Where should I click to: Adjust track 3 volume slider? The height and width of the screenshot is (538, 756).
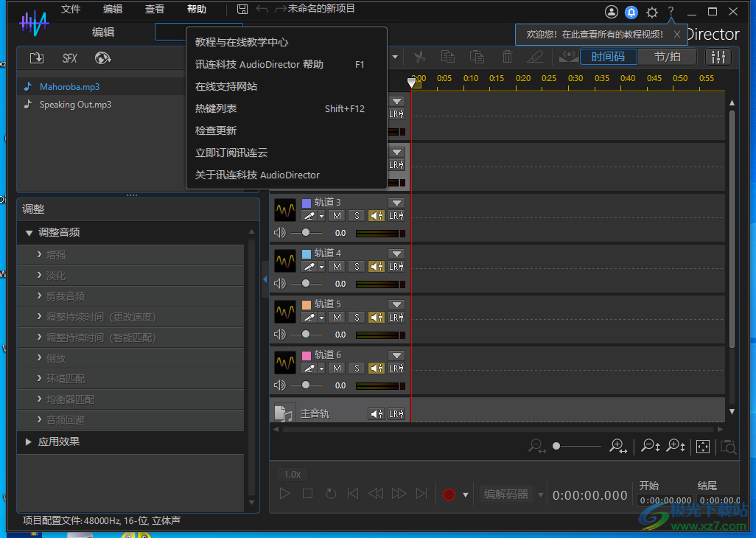tap(306, 233)
